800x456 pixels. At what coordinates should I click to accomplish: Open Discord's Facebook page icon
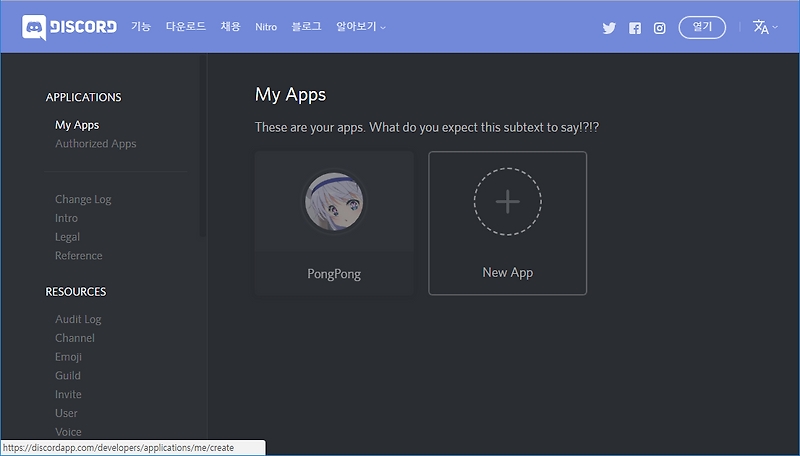[x=635, y=28]
